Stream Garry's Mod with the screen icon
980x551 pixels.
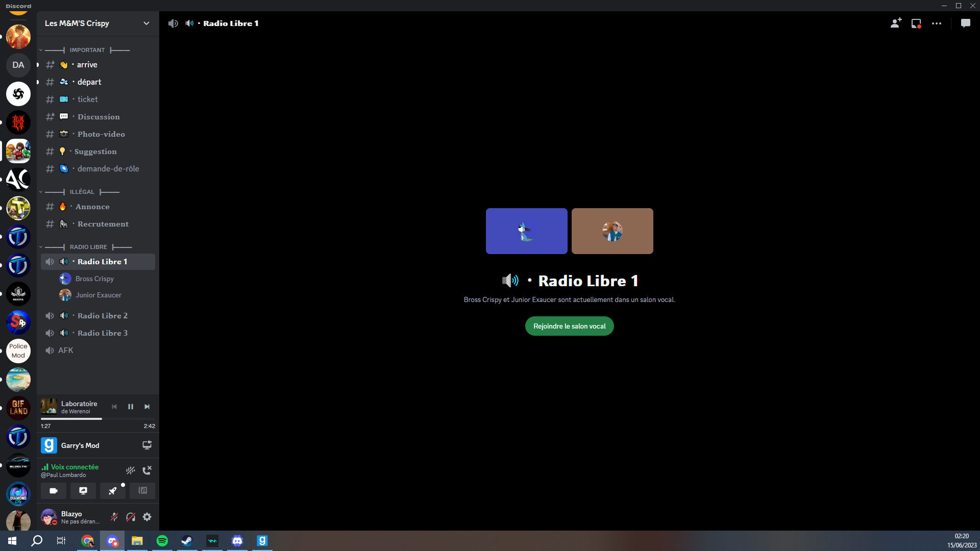[x=147, y=445]
